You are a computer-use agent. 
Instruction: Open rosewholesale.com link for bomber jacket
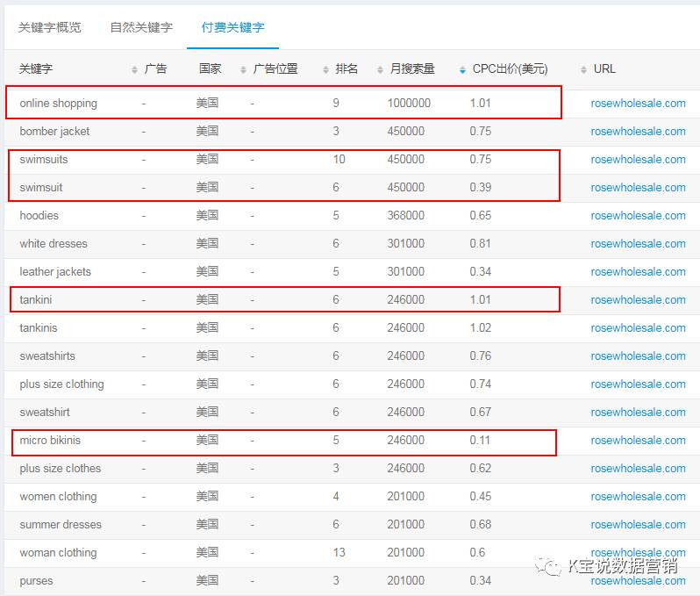point(638,132)
